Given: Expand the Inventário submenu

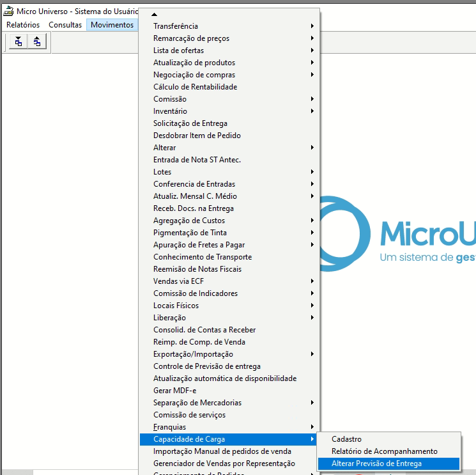Looking at the screenshot, I should (170, 111).
